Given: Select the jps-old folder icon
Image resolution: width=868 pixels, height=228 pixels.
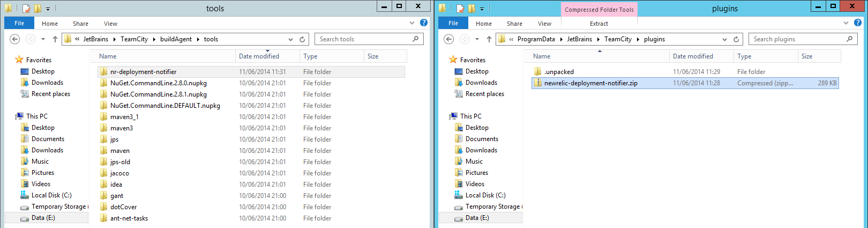Looking at the screenshot, I should (x=104, y=162).
